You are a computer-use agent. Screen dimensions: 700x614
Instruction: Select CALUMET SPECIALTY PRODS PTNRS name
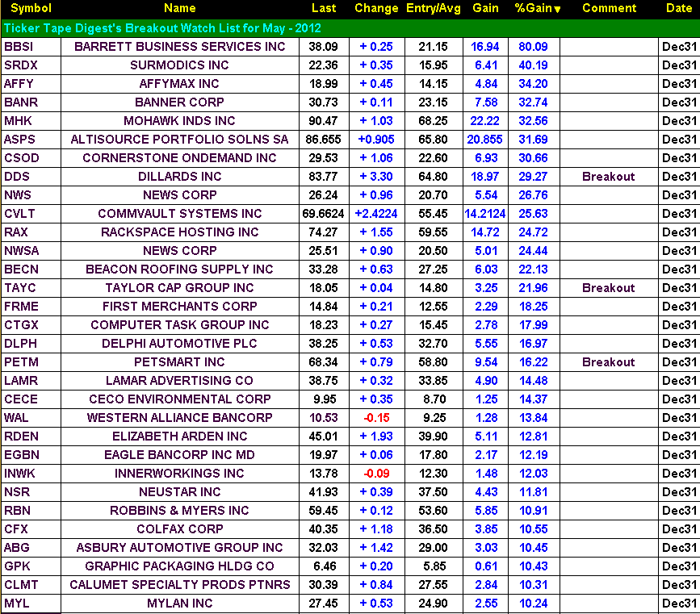(179, 584)
